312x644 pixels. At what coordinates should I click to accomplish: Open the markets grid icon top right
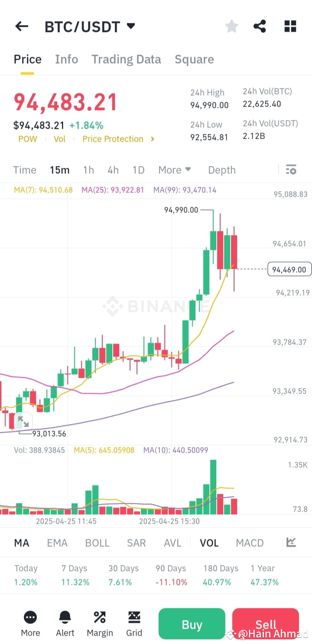click(289, 26)
